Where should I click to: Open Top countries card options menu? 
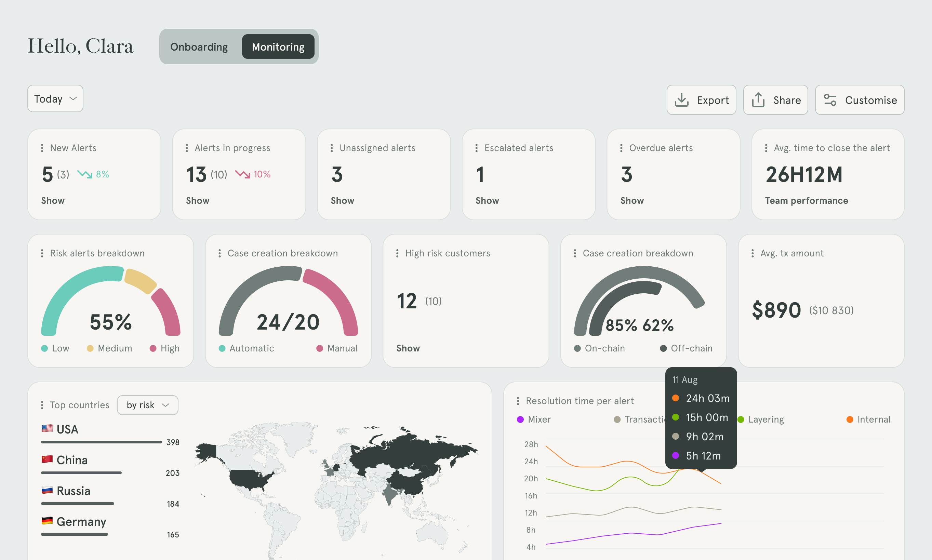tap(42, 405)
